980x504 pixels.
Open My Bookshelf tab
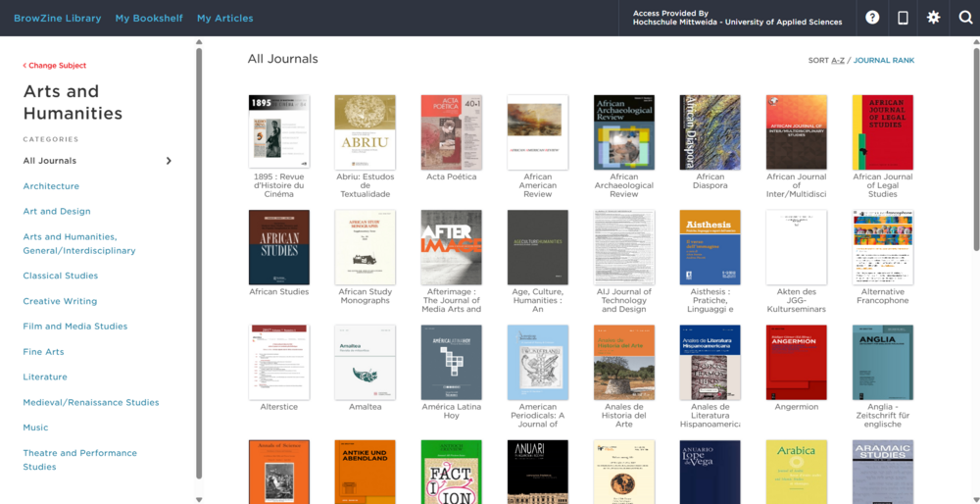coord(149,18)
